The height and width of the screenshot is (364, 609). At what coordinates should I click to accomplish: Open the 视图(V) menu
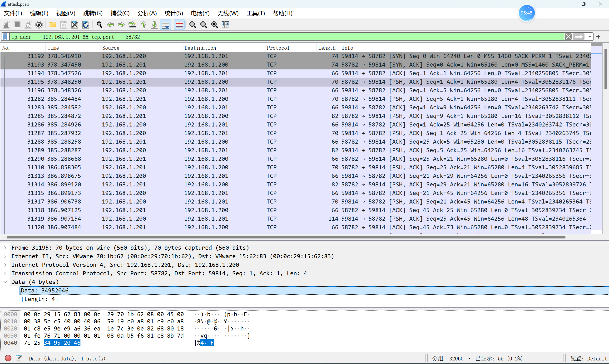[x=65, y=13]
